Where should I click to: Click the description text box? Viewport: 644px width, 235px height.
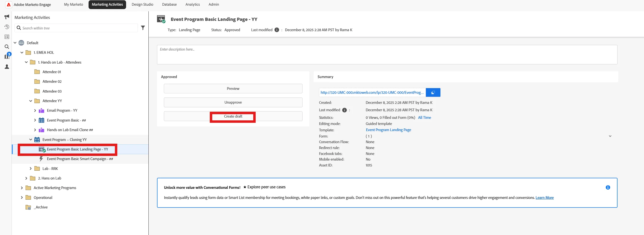387,55
